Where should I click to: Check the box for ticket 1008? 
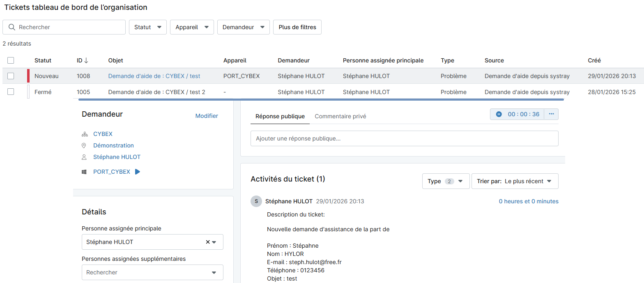pyautogui.click(x=11, y=76)
